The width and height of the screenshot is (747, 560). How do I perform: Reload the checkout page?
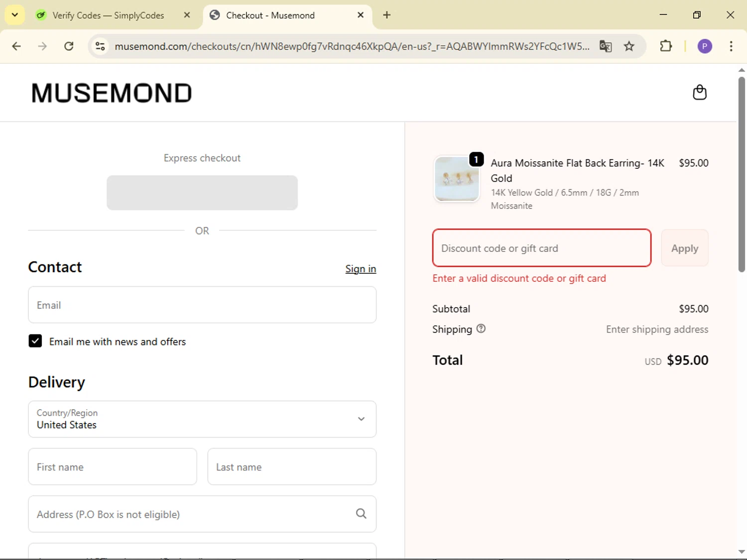click(x=69, y=46)
